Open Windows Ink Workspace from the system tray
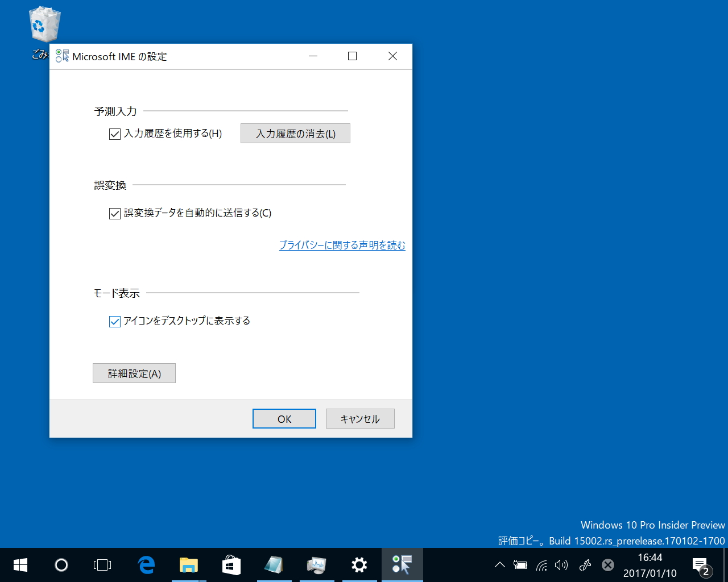This screenshot has width=728, height=582. (585, 564)
